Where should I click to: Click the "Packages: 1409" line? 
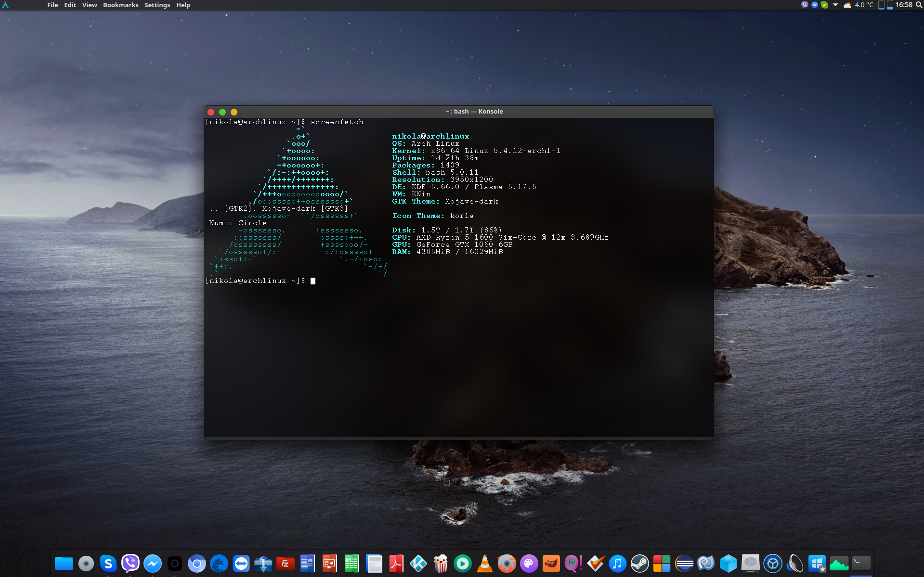pos(426,166)
